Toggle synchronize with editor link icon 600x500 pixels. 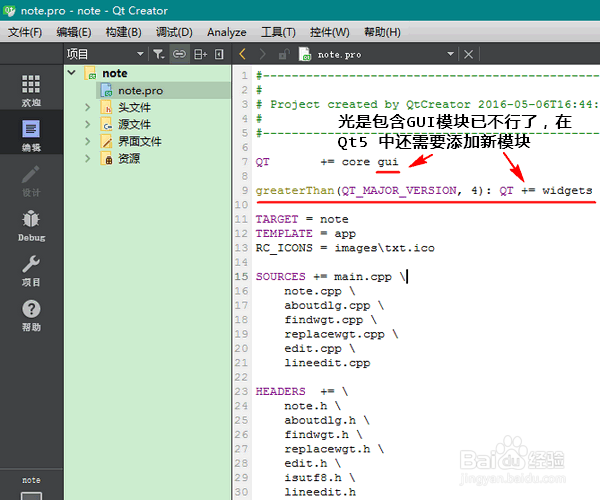pos(179,54)
